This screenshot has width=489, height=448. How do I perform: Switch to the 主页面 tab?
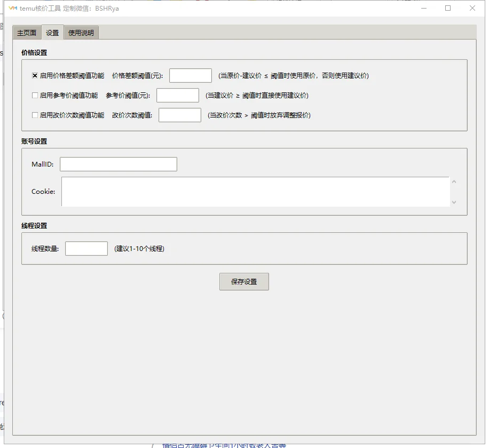point(26,32)
